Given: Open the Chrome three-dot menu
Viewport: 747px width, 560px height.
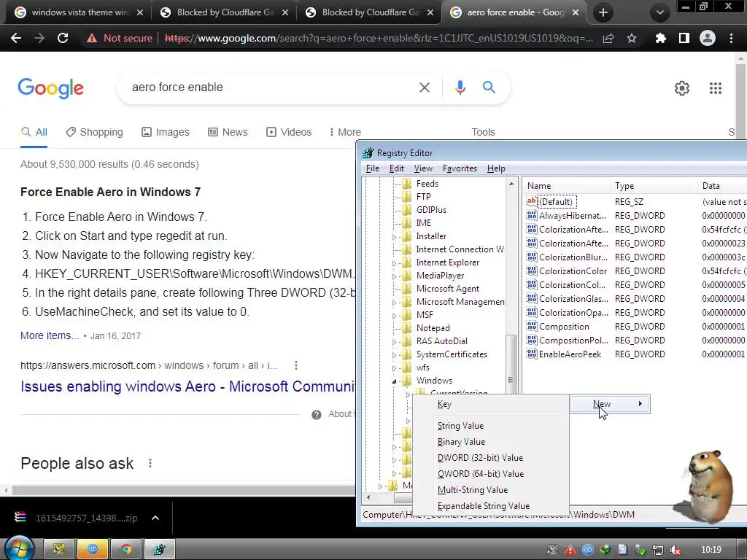Looking at the screenshot, I should [x=731, y=38].
